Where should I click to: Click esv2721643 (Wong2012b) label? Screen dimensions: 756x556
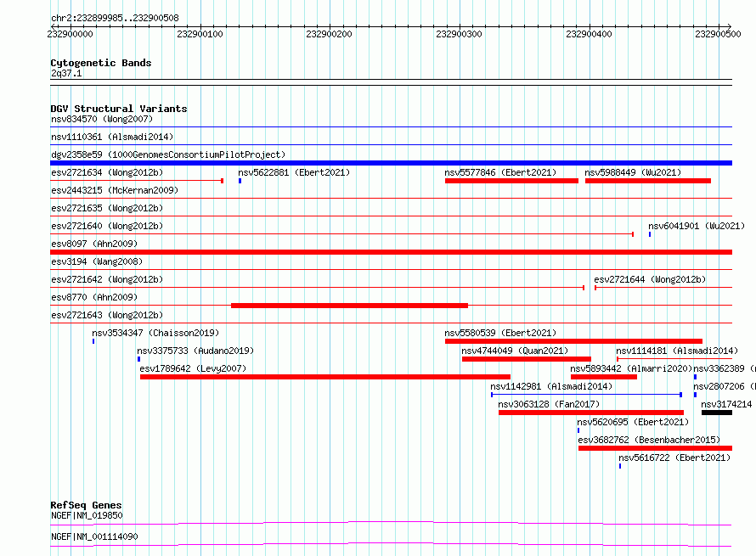click(x=107, y=315)
